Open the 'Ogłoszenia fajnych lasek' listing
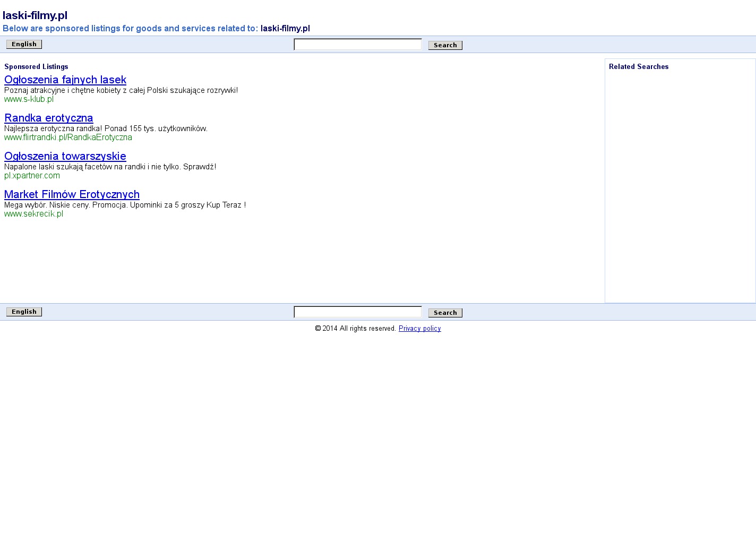The image size is (756, 533). point(65,80)
